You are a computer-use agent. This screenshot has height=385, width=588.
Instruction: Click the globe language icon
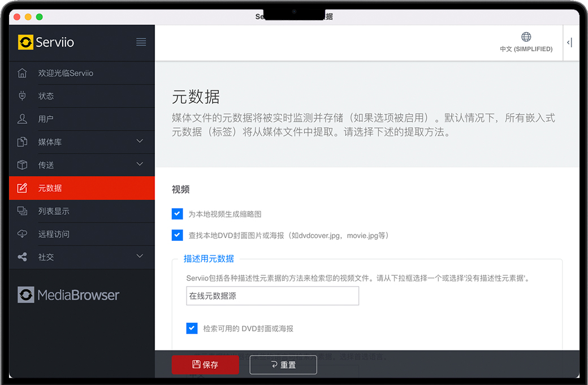click(526, 37)
